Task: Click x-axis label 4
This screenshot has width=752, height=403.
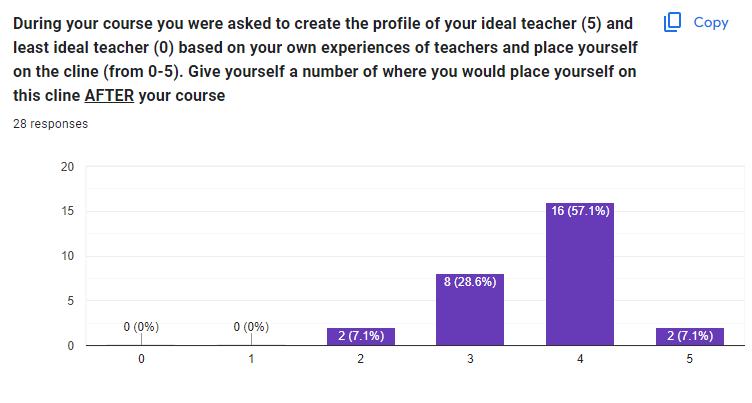Action: tap(580, 359)
